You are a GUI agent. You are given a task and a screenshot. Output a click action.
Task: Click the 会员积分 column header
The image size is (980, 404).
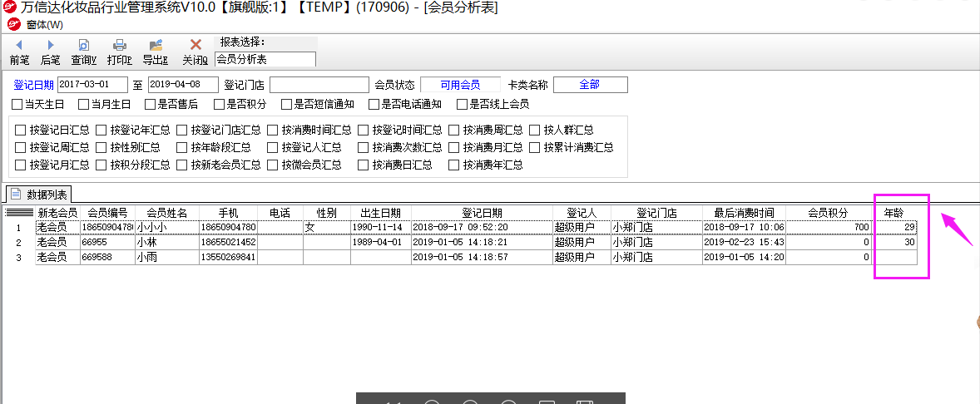click(828, 213)
